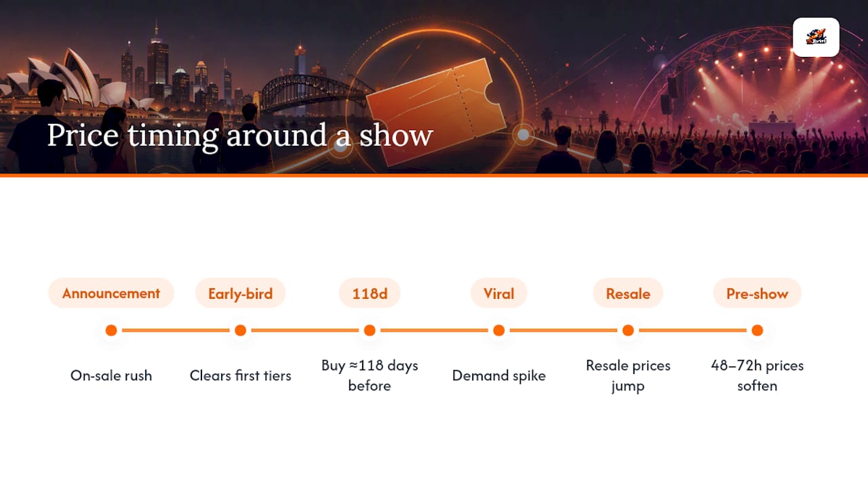Select the Early-bird pill label
868x488 pixels.
pyautogui.click(x=240, y=293)
